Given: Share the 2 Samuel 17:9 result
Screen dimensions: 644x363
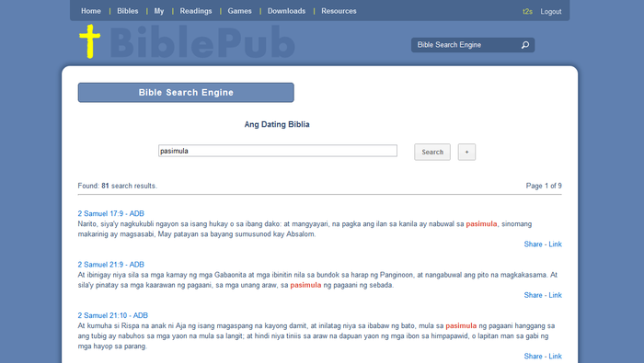Looking at the screenshot, I should 533,244.
